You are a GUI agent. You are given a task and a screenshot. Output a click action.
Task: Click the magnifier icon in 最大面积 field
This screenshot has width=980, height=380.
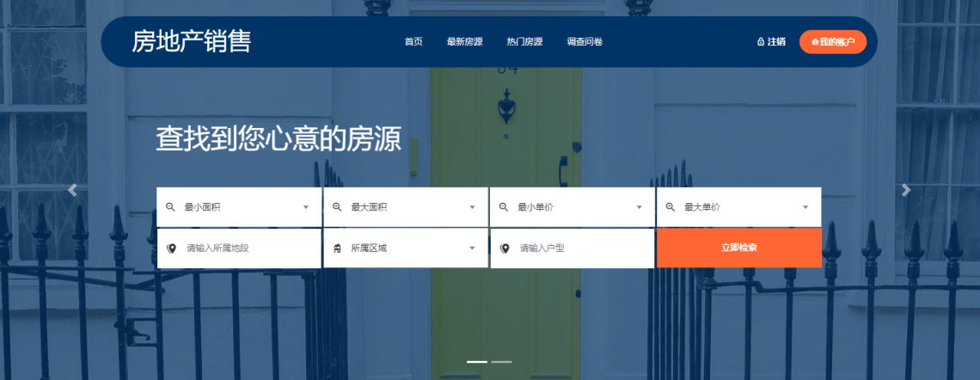(337, 207)
